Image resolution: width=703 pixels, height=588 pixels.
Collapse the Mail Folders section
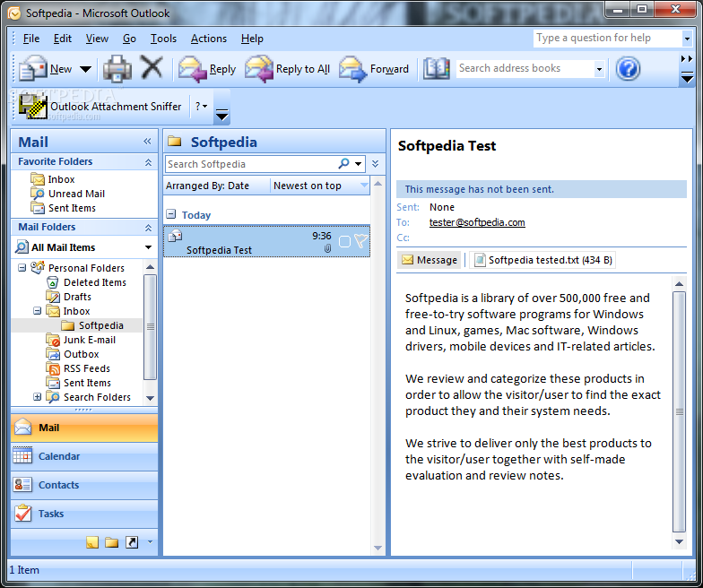tap(148, 228)
